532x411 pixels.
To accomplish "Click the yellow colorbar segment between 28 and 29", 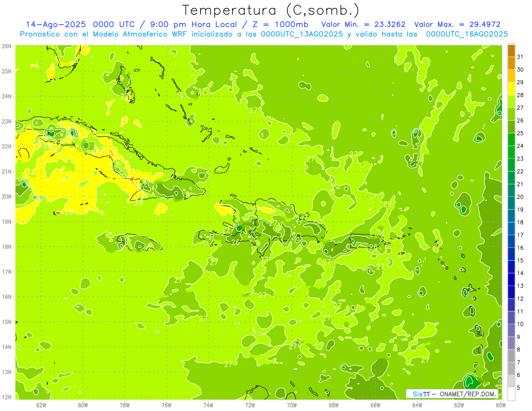I will click(511, 89).
